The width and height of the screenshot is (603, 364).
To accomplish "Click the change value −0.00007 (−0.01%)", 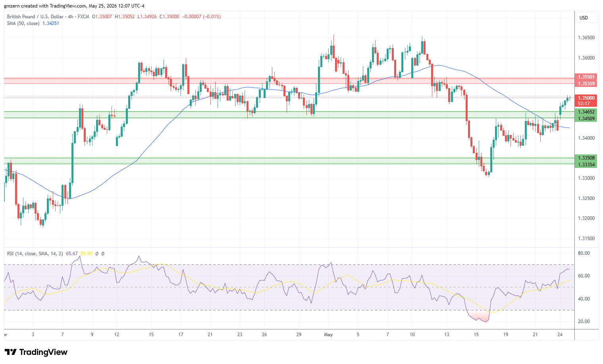I will tap(201, 17).
